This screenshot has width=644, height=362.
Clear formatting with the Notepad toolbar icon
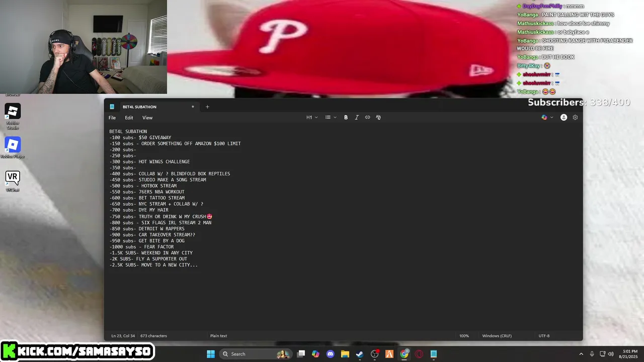click(x=378, y=117)
